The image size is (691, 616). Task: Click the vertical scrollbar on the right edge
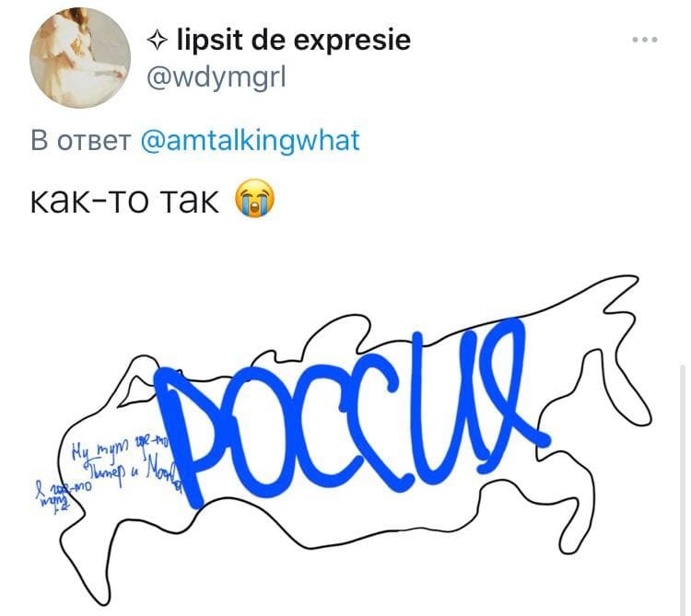pos(683,489)
